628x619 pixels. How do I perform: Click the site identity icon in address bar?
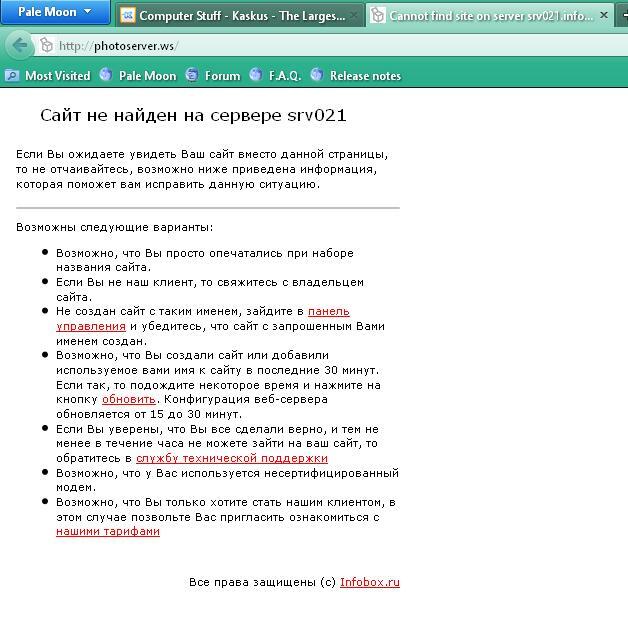coord(46,46)
